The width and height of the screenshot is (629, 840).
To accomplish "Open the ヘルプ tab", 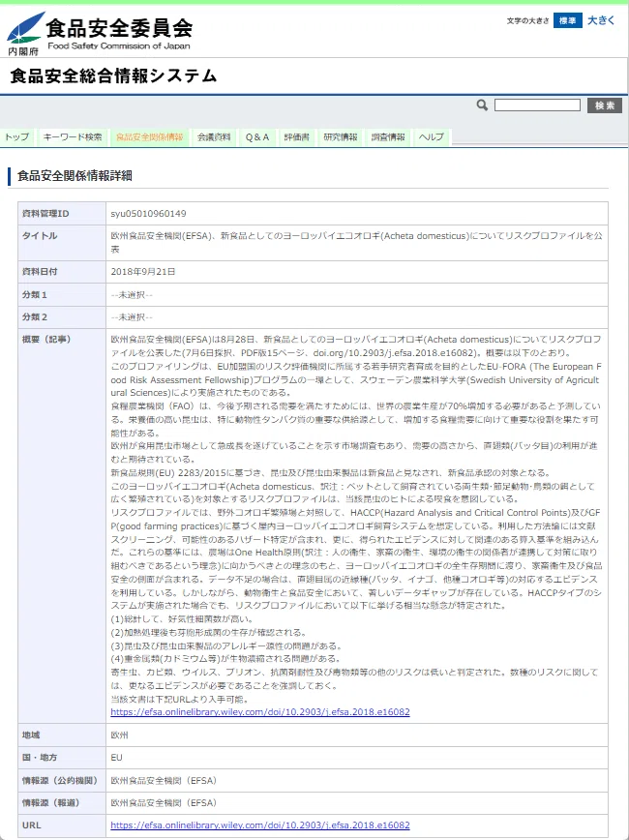I will pyautogui.click(x=432, y=137).
